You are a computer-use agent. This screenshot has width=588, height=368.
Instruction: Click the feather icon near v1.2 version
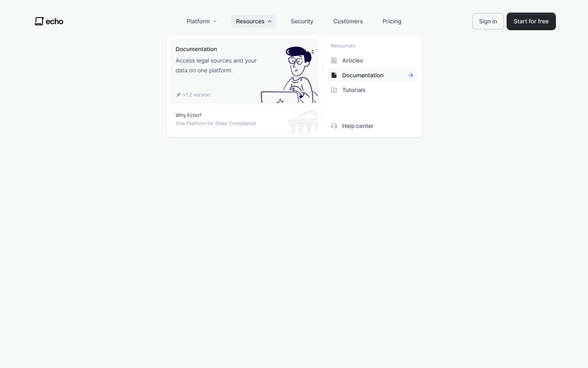(x=178, y=95)
